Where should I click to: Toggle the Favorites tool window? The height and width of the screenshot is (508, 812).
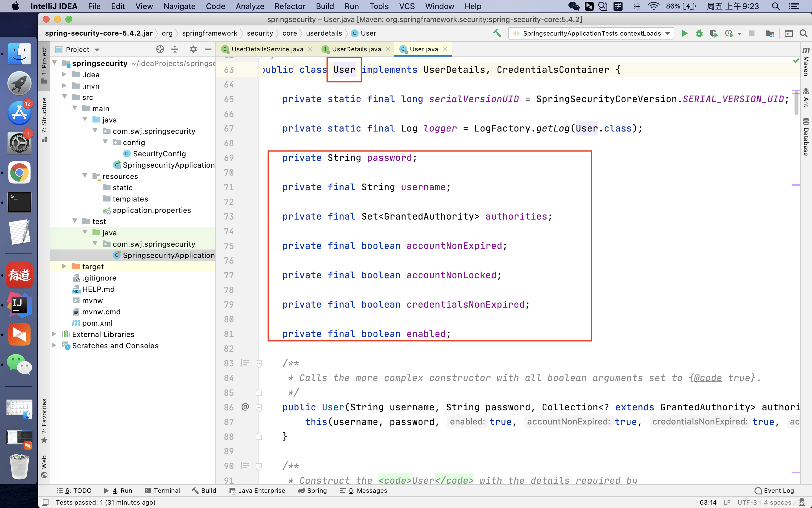coord(44,421)
